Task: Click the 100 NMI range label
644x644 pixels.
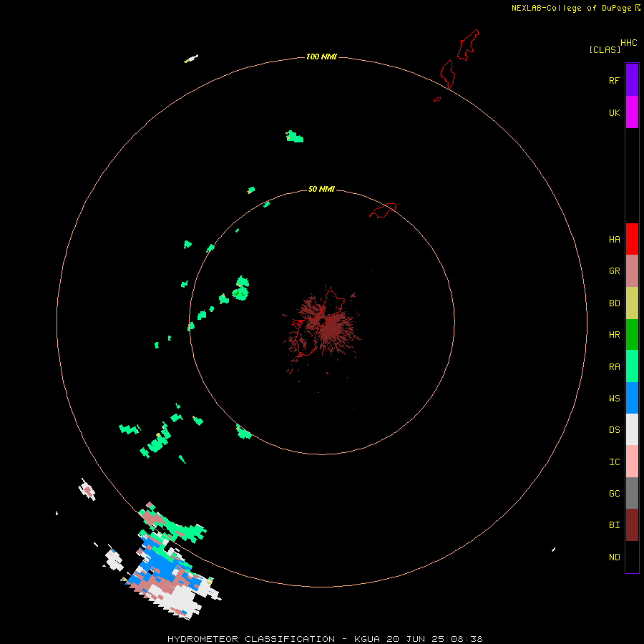Action: pyautogui.click(x=321, y=57)
